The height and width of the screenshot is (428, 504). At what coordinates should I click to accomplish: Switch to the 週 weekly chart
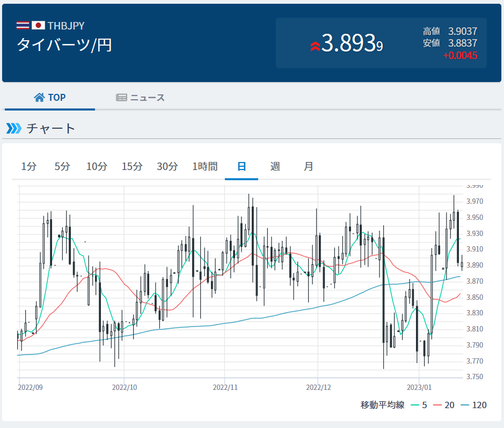coord(275,166)
